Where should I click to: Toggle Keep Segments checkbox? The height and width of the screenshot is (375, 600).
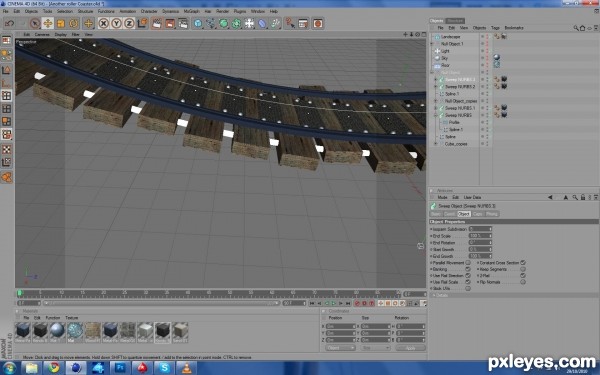[x=523, y=269]
